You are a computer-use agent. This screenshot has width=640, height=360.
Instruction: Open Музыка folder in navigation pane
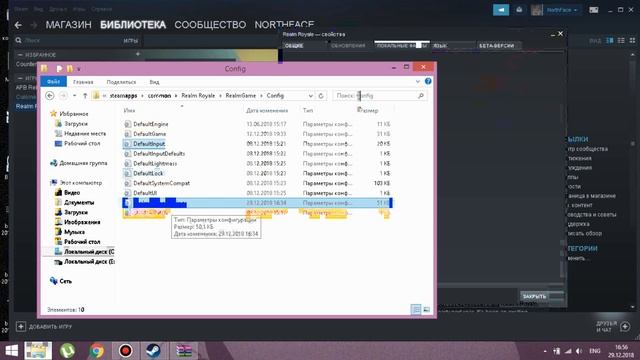(74, 232)
